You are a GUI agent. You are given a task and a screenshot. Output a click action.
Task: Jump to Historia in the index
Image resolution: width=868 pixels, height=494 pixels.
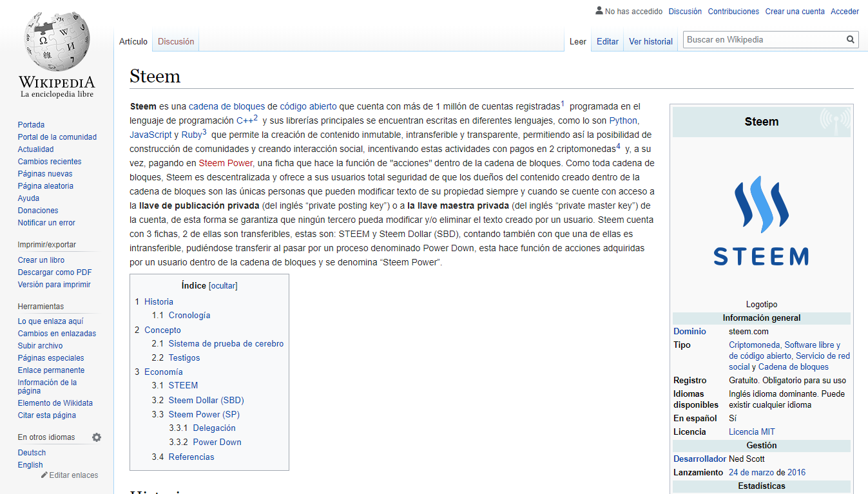pyautogui.click(x=159, y=301)
